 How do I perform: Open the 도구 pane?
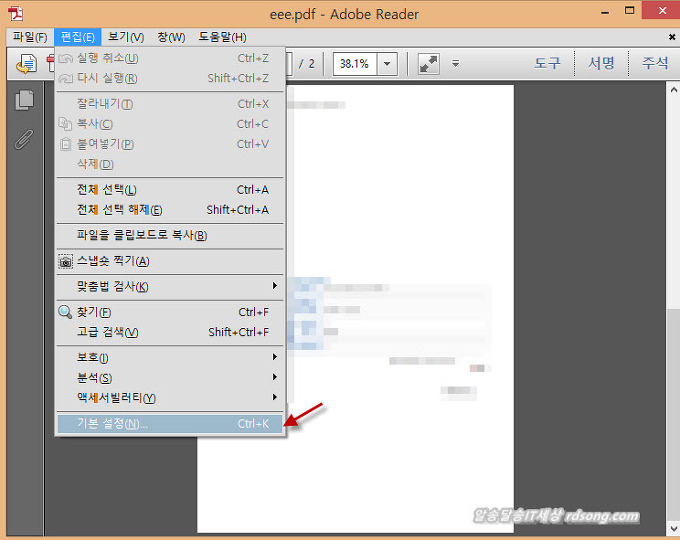point(547,63)
